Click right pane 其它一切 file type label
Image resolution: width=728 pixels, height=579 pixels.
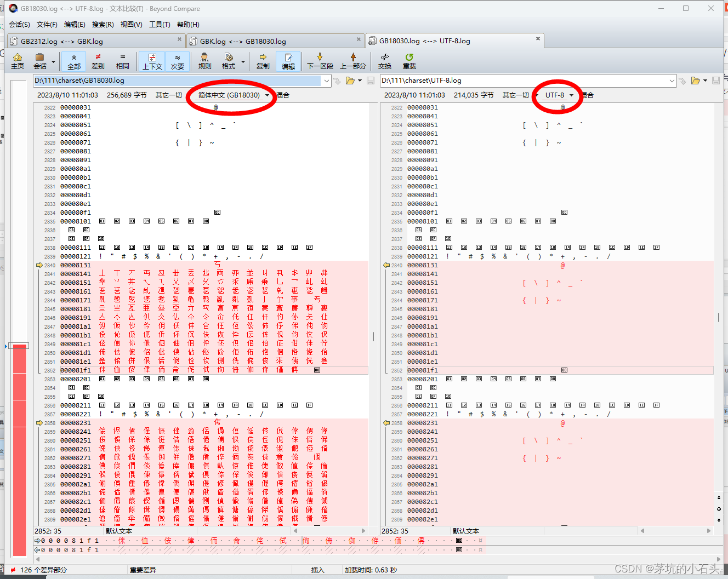pyautogui.click(x=515, y=95)
